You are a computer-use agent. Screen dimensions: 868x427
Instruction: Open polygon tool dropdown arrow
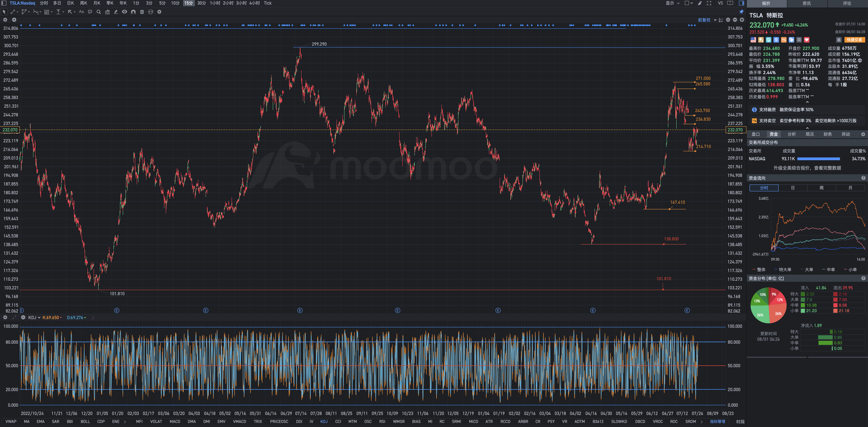point(29,12)
